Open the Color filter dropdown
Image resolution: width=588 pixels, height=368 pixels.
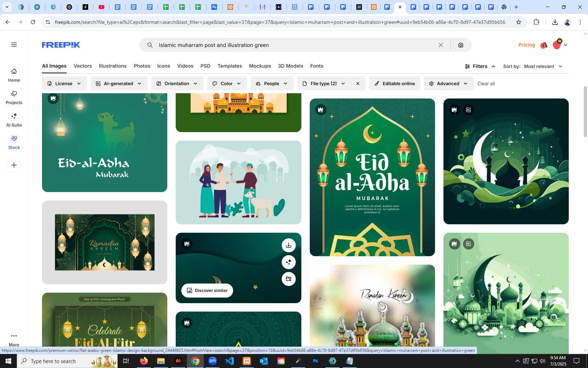click(227, 83)
